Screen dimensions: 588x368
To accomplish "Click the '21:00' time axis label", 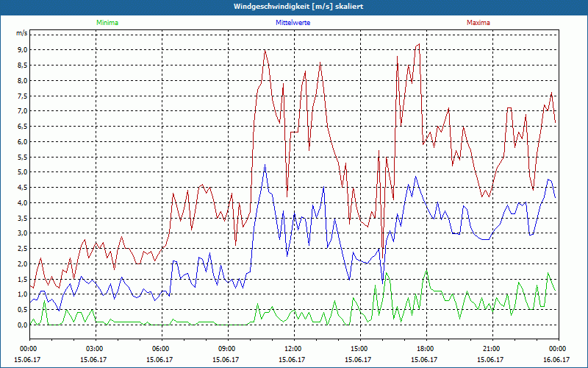I will [x=492, y=349].
